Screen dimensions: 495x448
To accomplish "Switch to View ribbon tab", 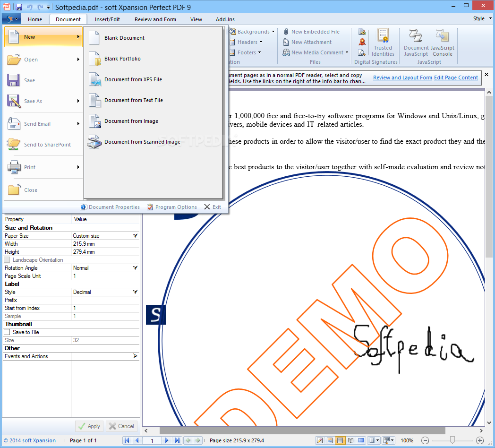I will pos(196,19).
